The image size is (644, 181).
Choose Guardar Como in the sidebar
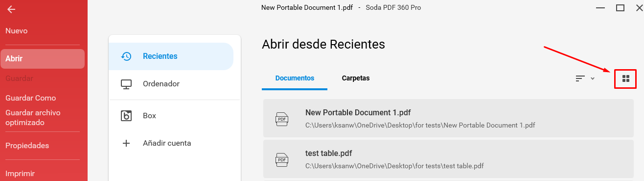tap(31, 98)
